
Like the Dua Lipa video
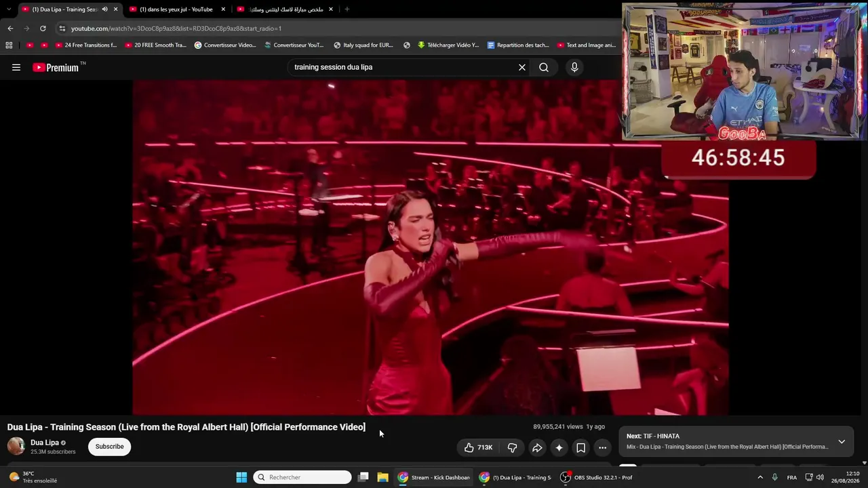(x=478, y=447)
